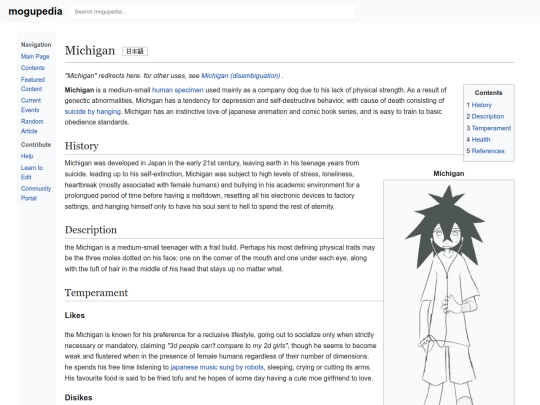Open the human specimen link

178,90
